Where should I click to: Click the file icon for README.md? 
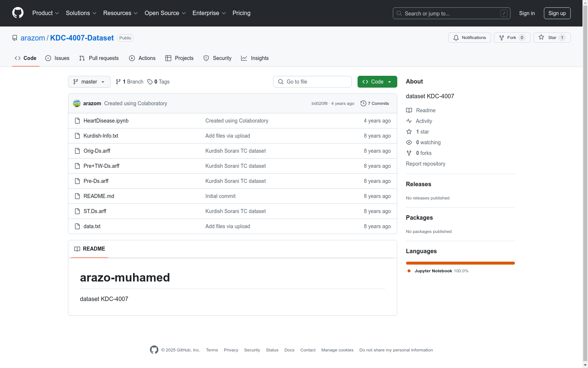pyautogui.click(x=77, y=196)
